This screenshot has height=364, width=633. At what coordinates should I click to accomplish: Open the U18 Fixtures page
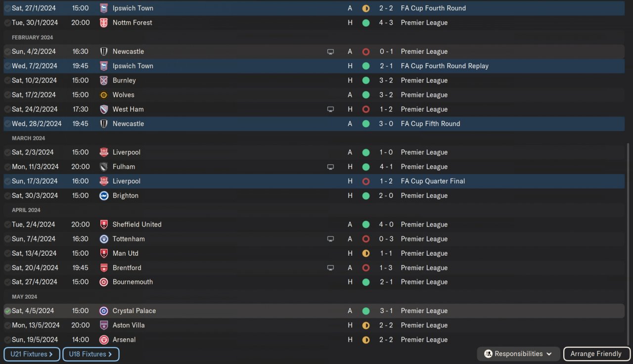pyautogui.click(x=90, y=354)
